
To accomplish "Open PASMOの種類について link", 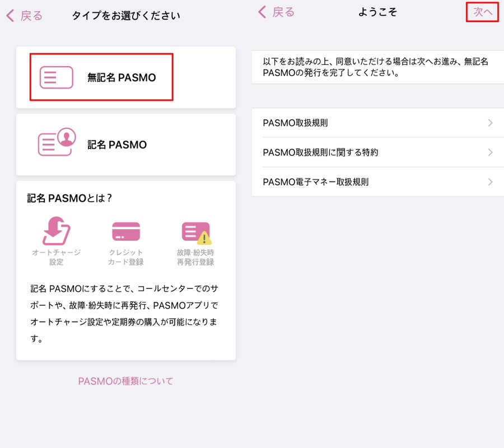I will [x=125, y=381].
